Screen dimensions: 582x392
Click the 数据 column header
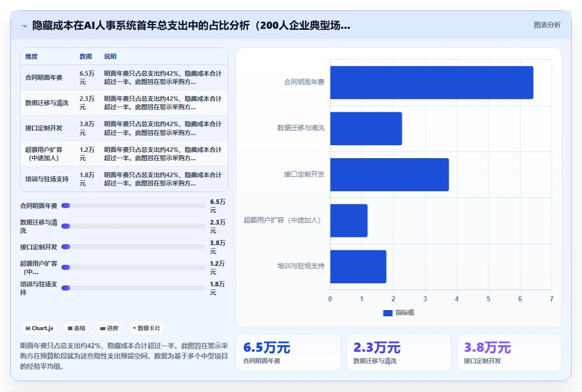(86, 56)
